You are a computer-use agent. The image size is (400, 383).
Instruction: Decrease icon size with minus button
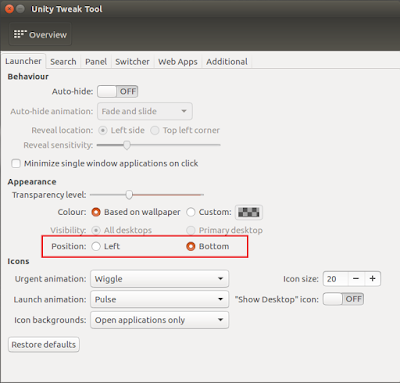[356, 279]
